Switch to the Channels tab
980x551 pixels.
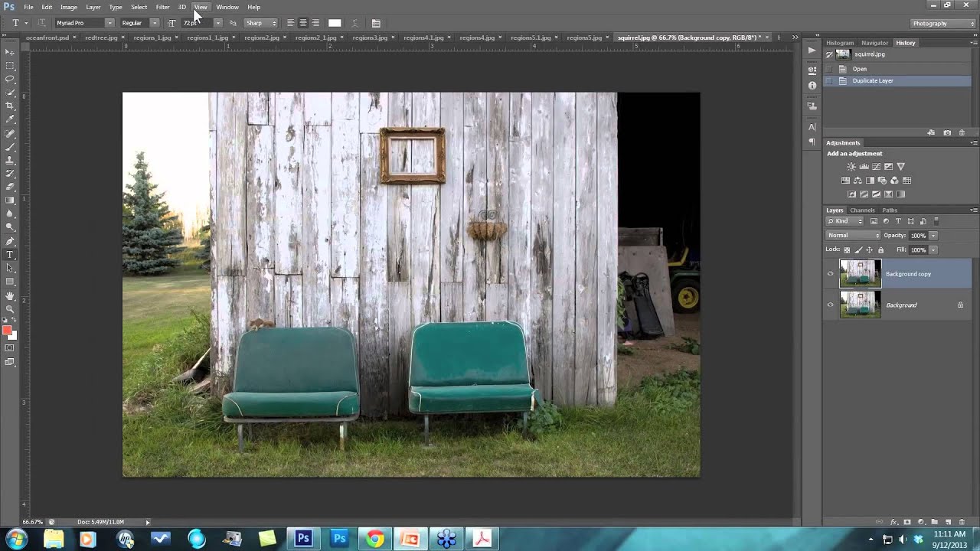(x=862, y=210)
